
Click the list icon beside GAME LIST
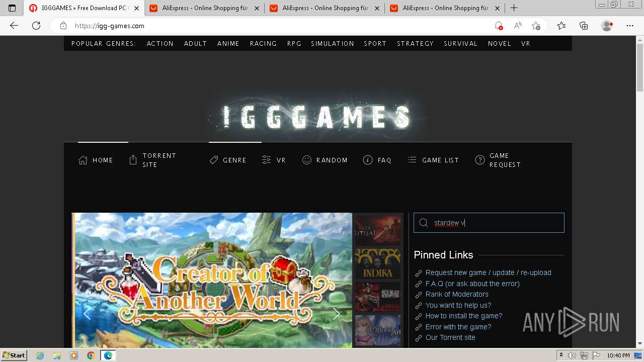pyautogui.click(x=412, y=159)
